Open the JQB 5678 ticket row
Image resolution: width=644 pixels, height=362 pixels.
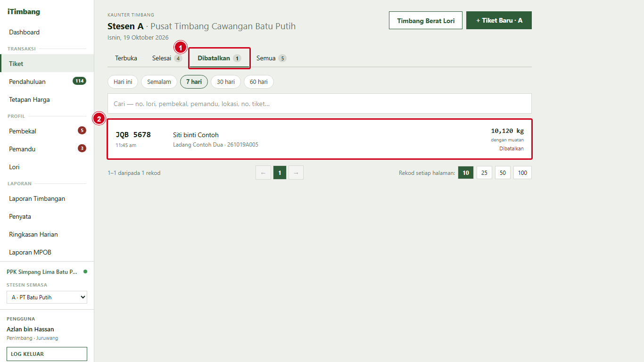tap(320, 139)
